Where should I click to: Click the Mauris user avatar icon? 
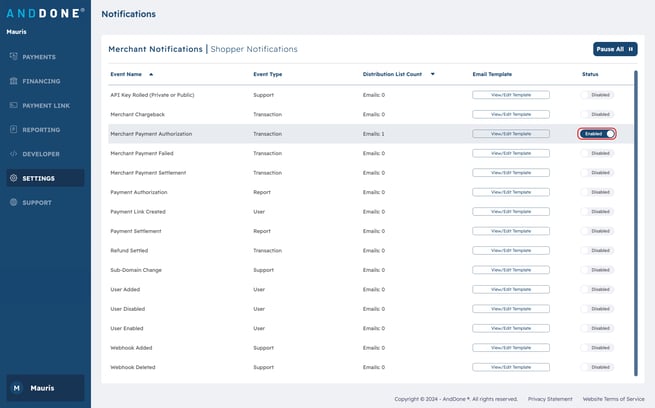[16, 387]
